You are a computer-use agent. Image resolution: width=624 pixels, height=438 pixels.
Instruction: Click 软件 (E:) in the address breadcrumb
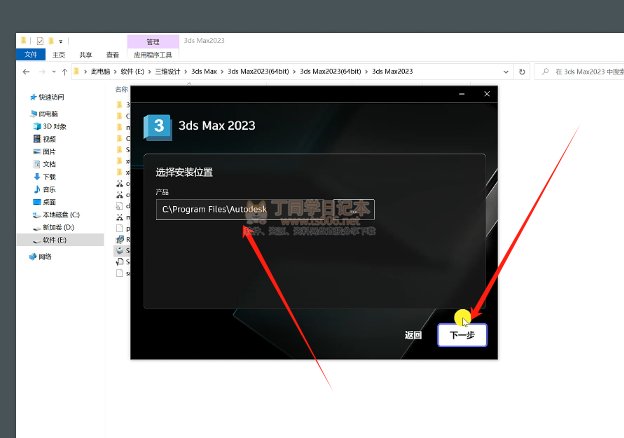[132, 72]
